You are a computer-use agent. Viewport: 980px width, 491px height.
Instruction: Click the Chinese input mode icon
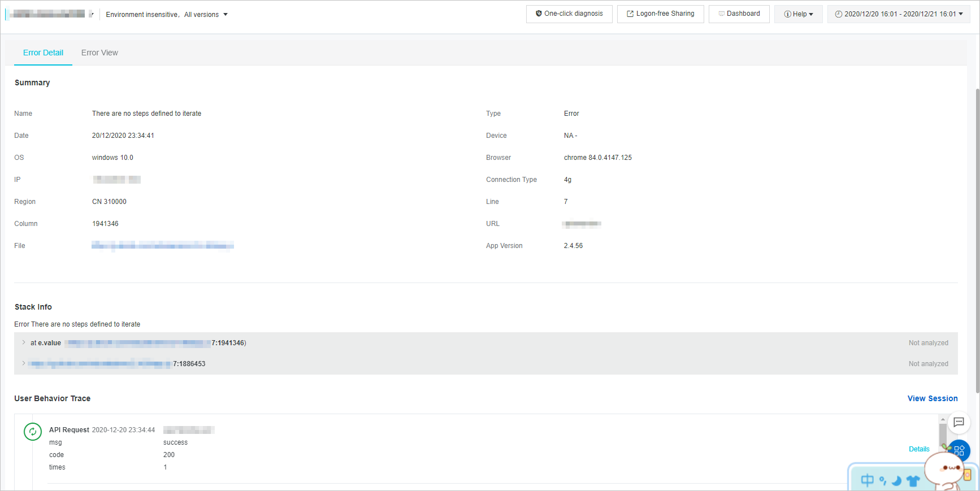867,480
